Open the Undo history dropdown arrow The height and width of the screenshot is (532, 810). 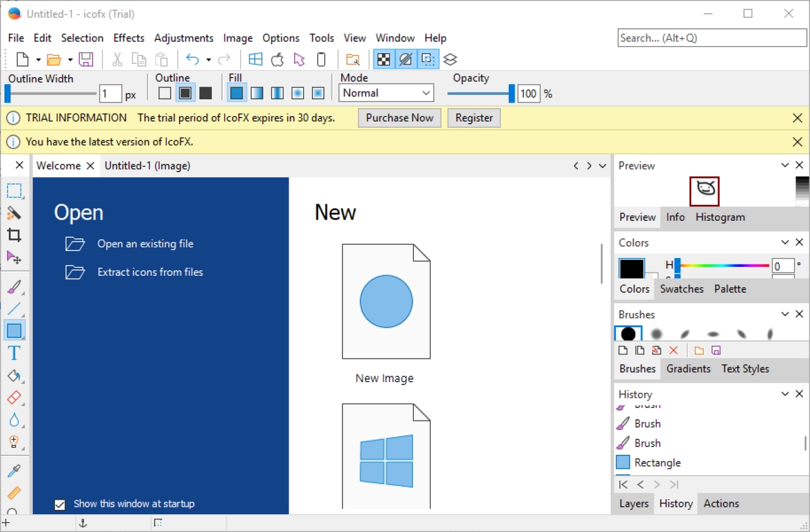coord(208,60)
